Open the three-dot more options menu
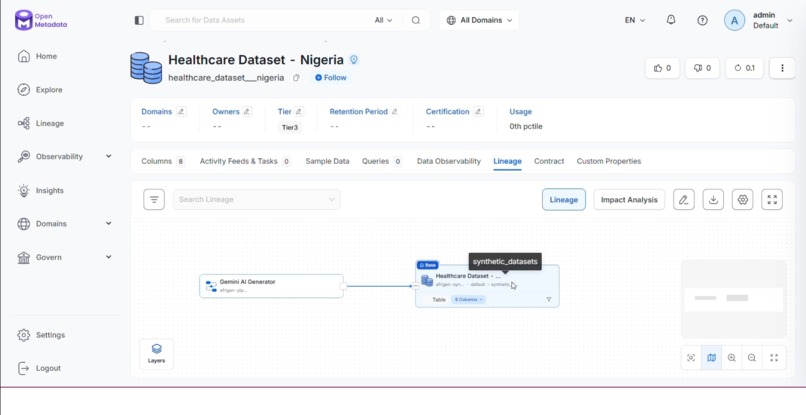The width and height of the screenshot is (806, 415). (782, 68)
